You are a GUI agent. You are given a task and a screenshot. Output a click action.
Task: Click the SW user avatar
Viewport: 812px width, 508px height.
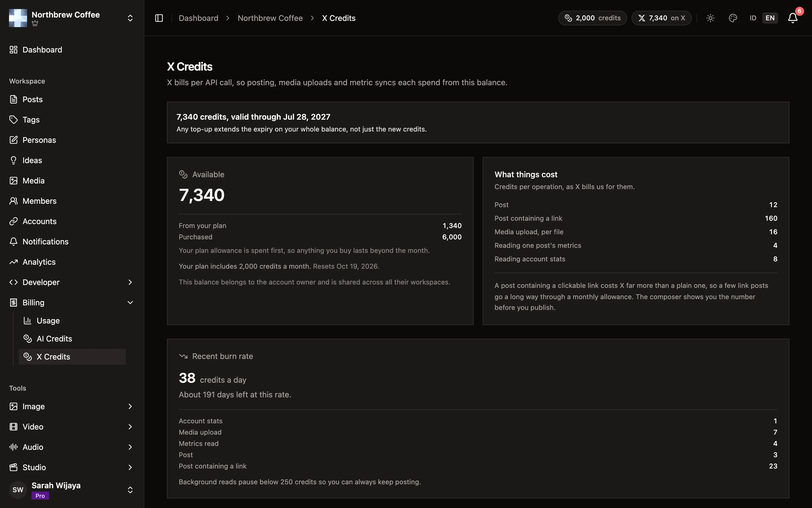pyautogui.click(x=18, y=490)
